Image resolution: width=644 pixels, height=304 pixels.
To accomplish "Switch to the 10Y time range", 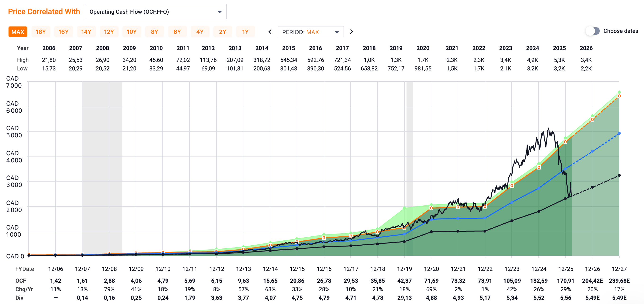I will coord(131,32).
